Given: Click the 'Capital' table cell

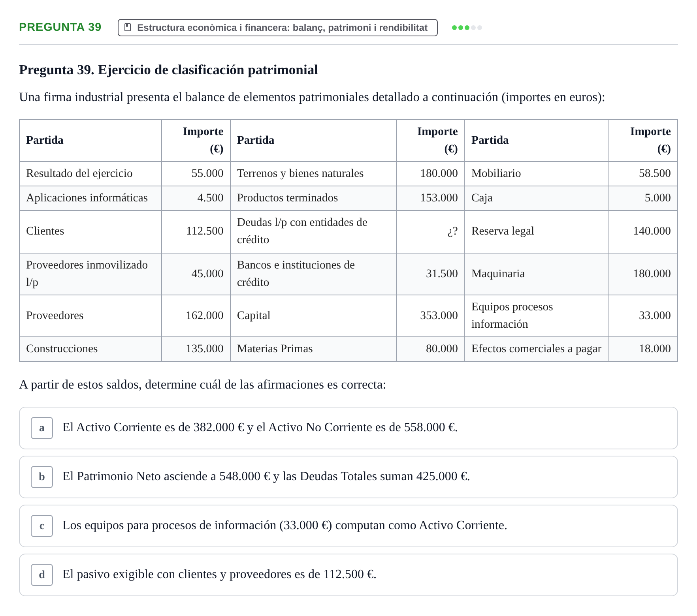Looking at the screenshot, I should (313, 316).
